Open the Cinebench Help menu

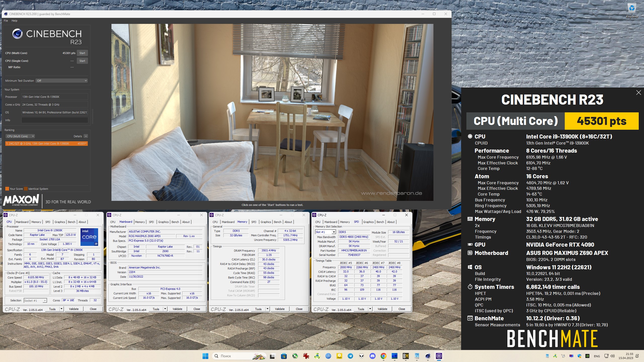click(14, 21)
